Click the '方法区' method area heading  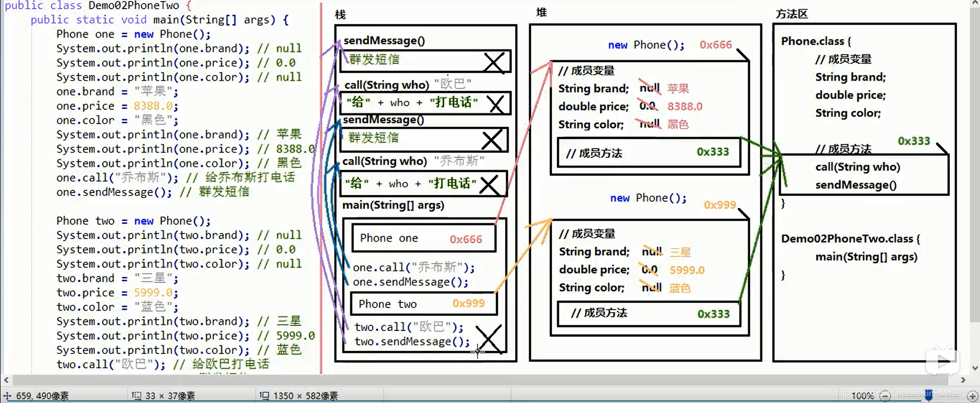click(x=792, y=14)
